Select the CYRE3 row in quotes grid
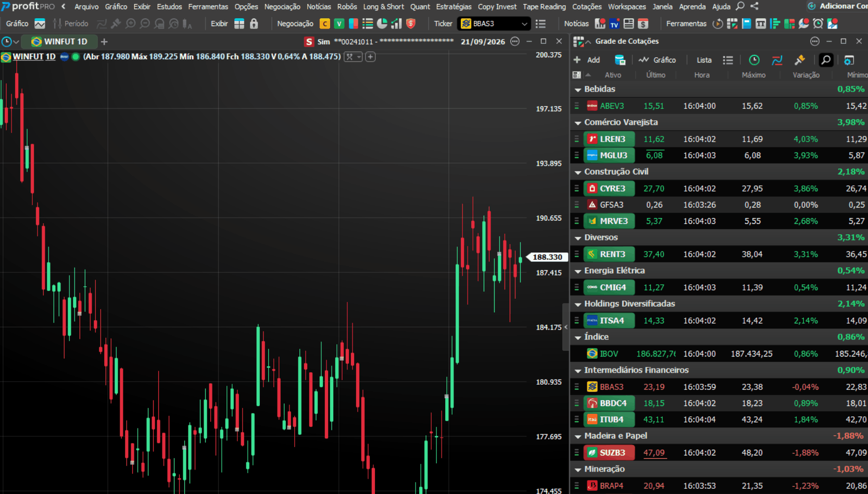This screenshot has width=868, height=494. tap(719, 188)
